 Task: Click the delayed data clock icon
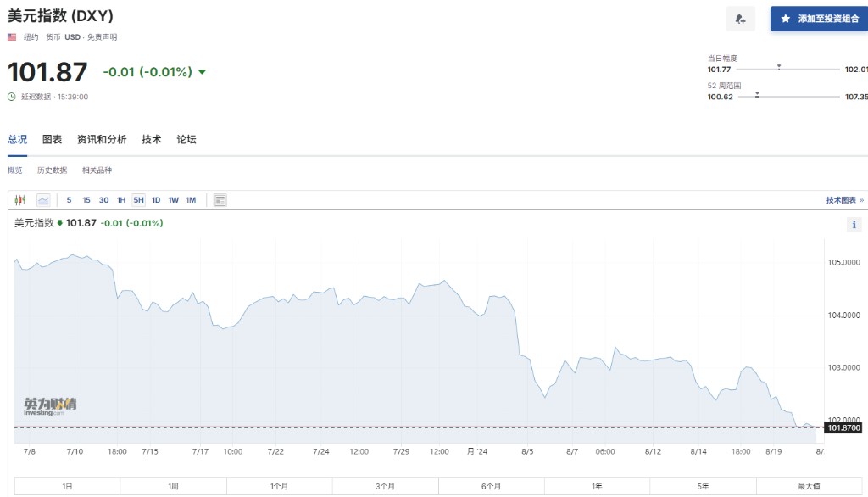pos(12,97)
